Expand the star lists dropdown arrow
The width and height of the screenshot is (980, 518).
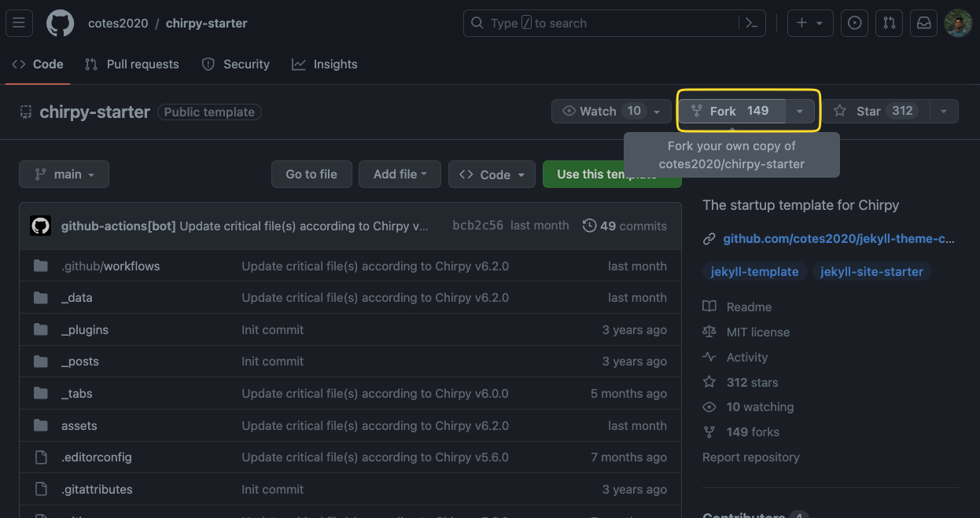(944, 112)
